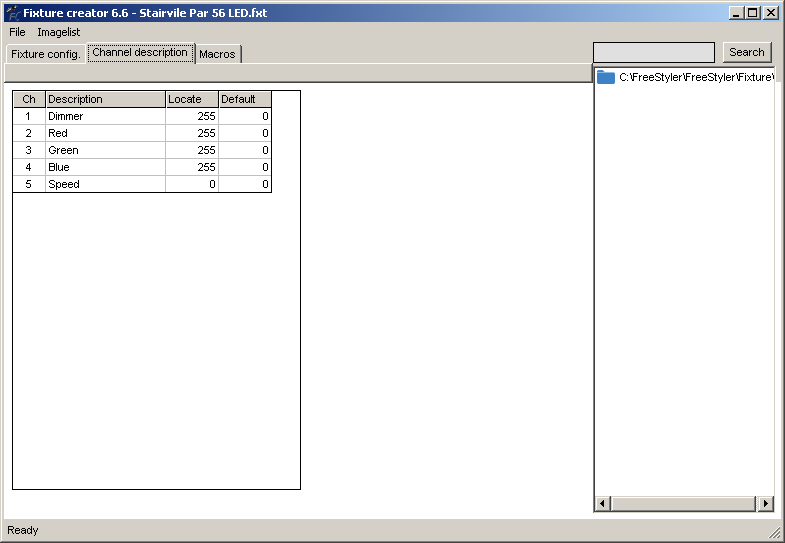Image resolution: width=785 pixels, height=543 pixels.
Task: Click channel number 3 cell
Action: [x=29, y=150]
